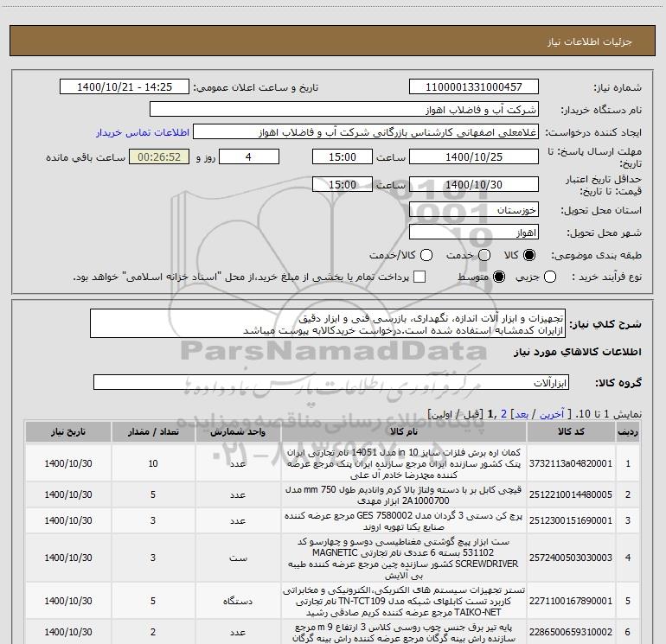Screen dimensions: 666x644
Task: Click the unit cell دستگاه in row 5
Action: [238, 601]
